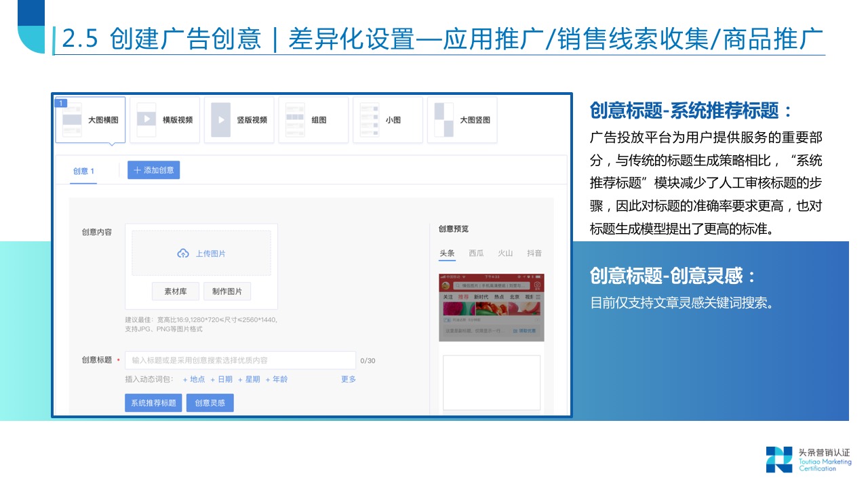Screen dimensions: 868x488
Task: Open the 抖音 preview tab
Action: 534,253
